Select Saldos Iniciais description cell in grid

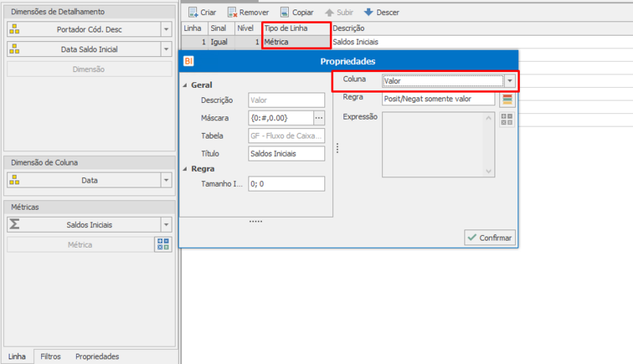[483, 42]
